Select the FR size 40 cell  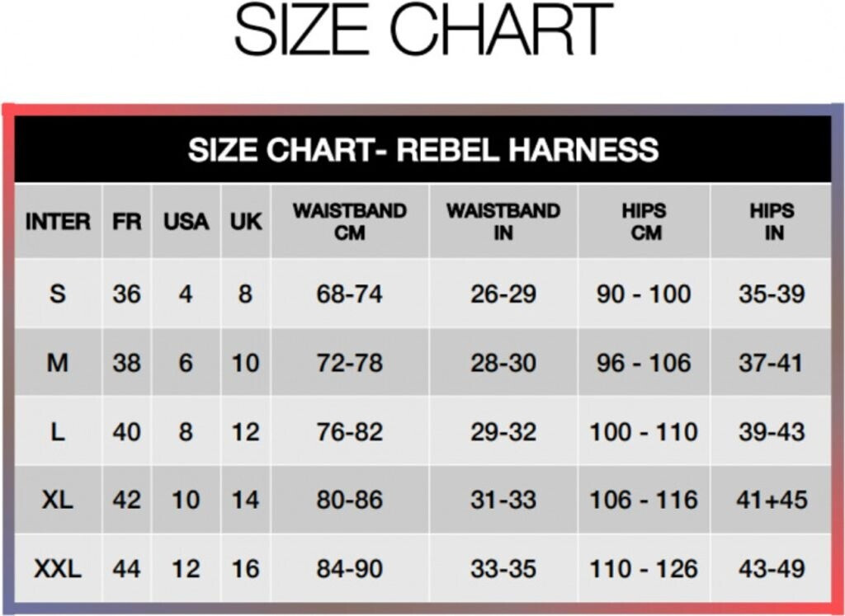127,431
